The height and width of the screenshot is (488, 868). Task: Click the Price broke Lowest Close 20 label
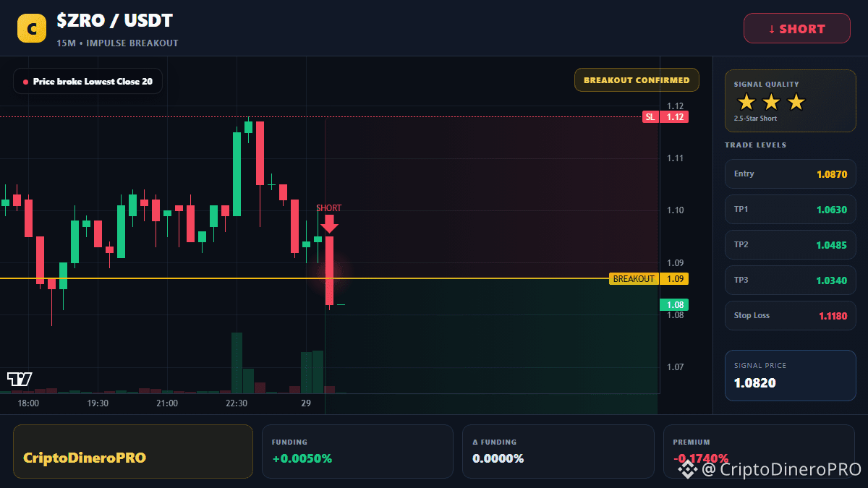(x=88, y=82)
